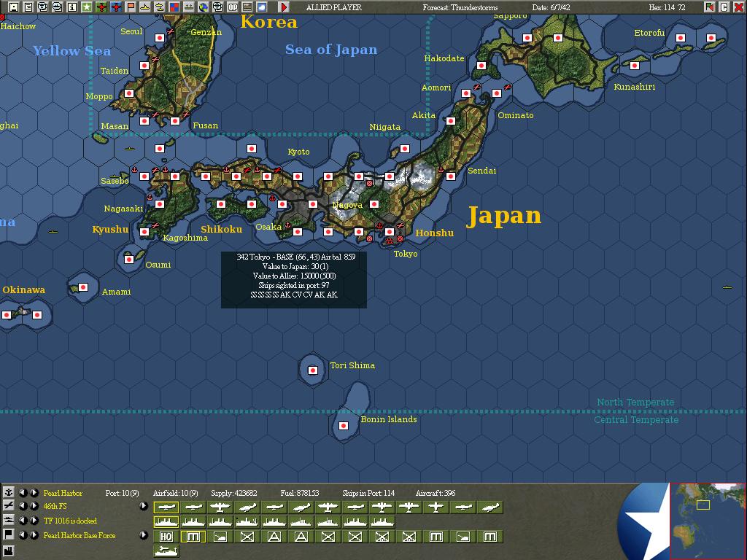The width and height of the screenshot is (747, 560).
Task: Click the information 'i' toolbar icon
Action: point(72,7)
